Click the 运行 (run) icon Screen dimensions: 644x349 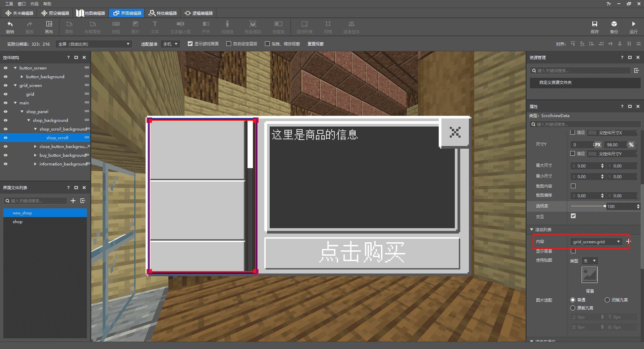(x=634, y=27)
